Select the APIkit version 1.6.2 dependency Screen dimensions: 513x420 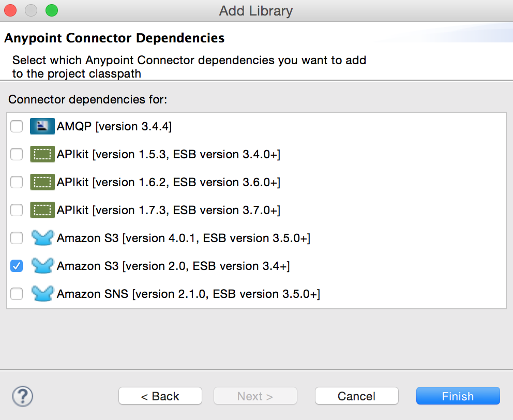tap(16, 182)
